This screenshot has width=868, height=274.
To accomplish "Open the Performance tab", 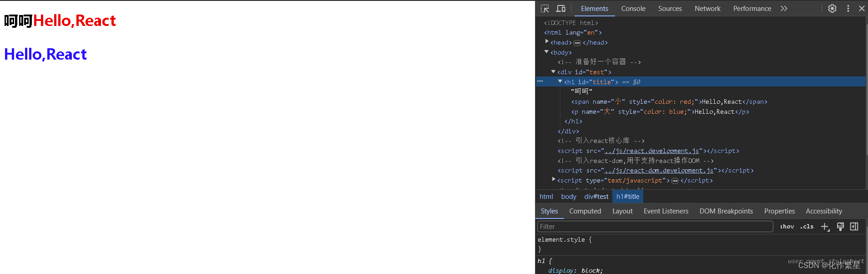I will point(752,9).
